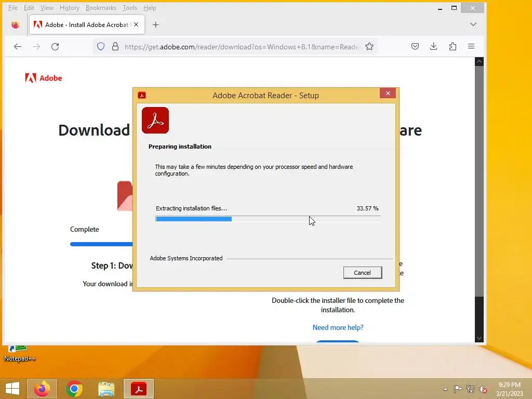This screenshot has height=399, width=532.
Task: Open the Save to Pocket icon
Action: point(415,46)
